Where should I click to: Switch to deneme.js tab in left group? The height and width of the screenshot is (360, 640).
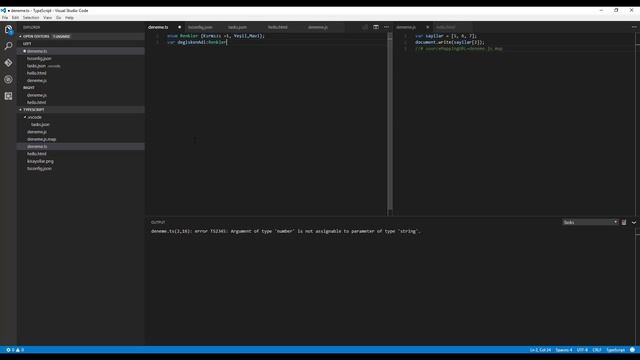pyautogui.click(x=318, y=27)
